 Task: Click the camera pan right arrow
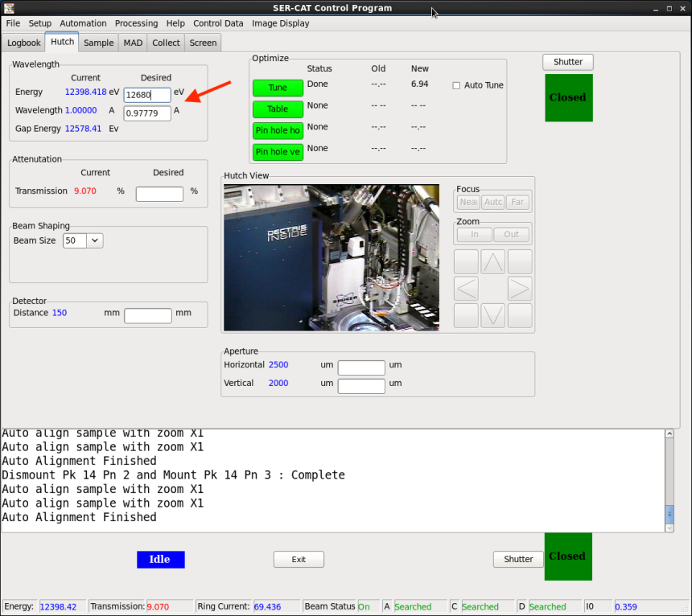pos(520,289)
